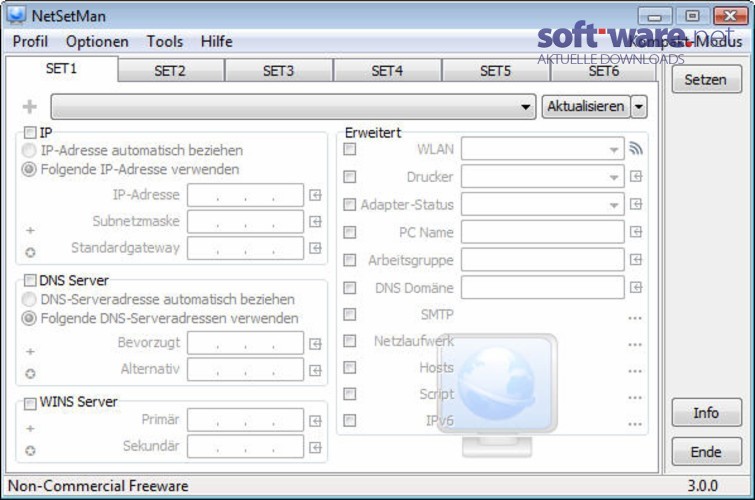Open IPv6 settings via the ellipsis
Screen dimensions: 755x500
click(635, 424)
